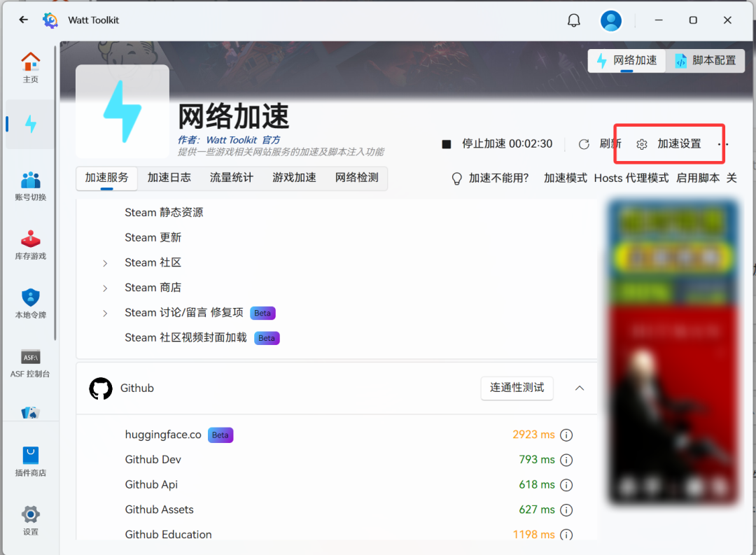
Task: Click the Watt Toolkit logo icon
Action: click(x=50, y=20)
